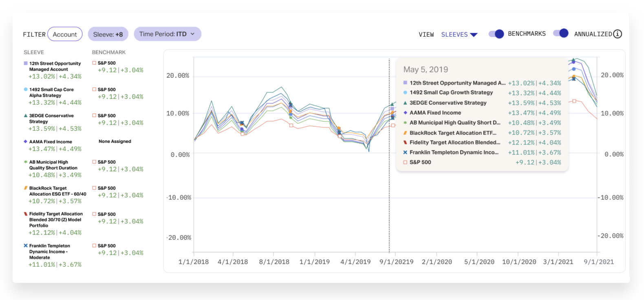
Task: Click the 1492 Small Cap Core circle icon
Action: tap(26, 90)
